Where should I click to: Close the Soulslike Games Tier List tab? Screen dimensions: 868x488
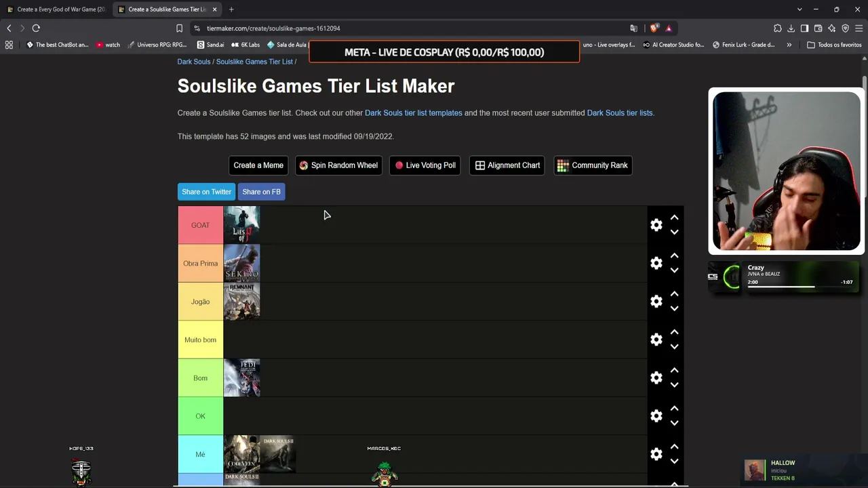click(214, 9)
